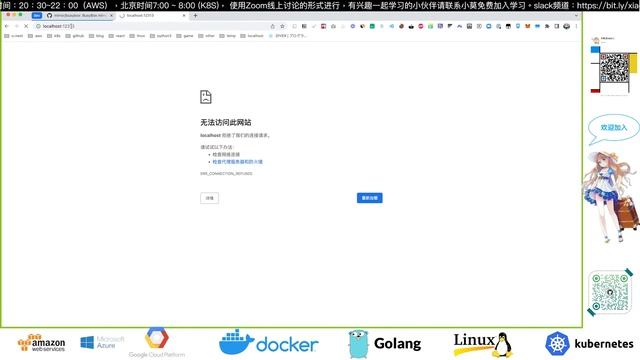Open the python3 bookmark folder
640x360 pixels.
161,36
